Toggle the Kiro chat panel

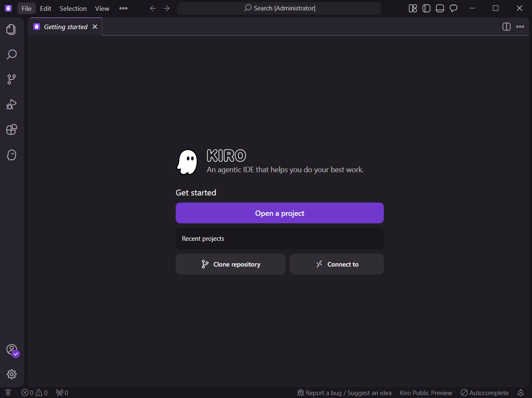pyautogui.click(x=454, y=8)
